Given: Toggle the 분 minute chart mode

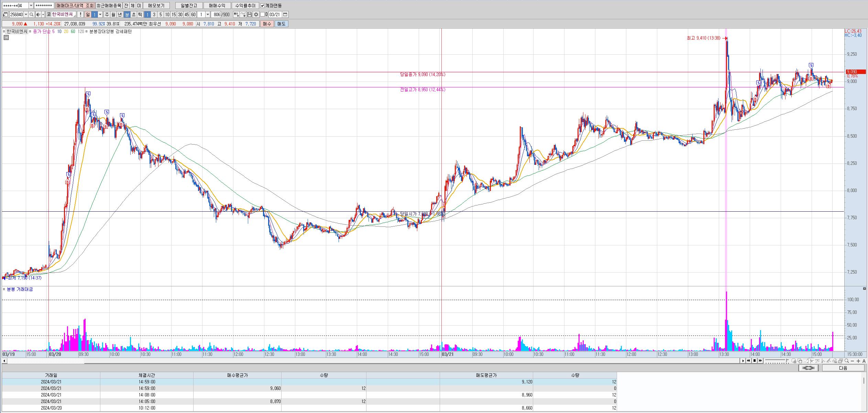Looking at the screenshot, I should [127, 14].
